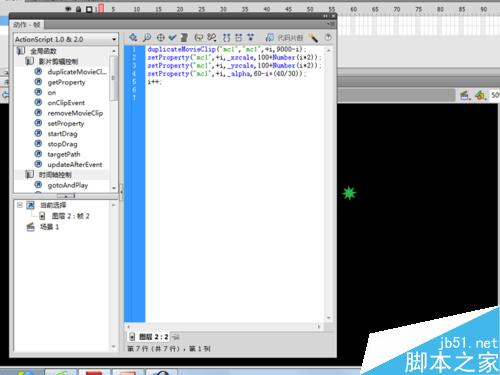Click the code editor horizontal scroll left arrow

point(129,327)
